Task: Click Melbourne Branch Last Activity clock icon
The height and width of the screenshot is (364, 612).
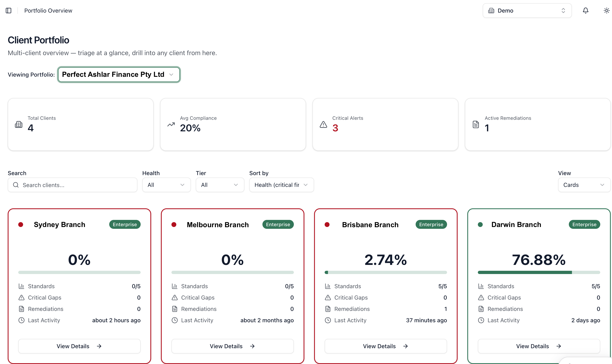Action: (174, 320)
